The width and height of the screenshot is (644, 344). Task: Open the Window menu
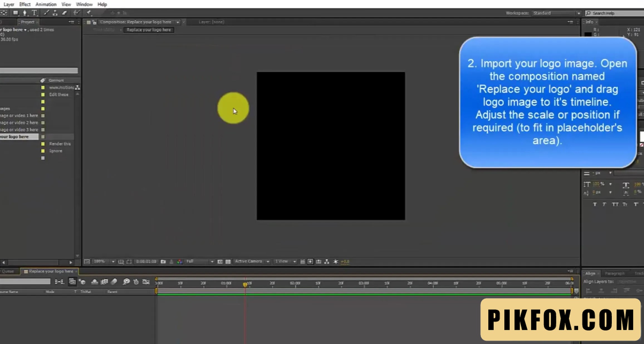pos(84,4)
